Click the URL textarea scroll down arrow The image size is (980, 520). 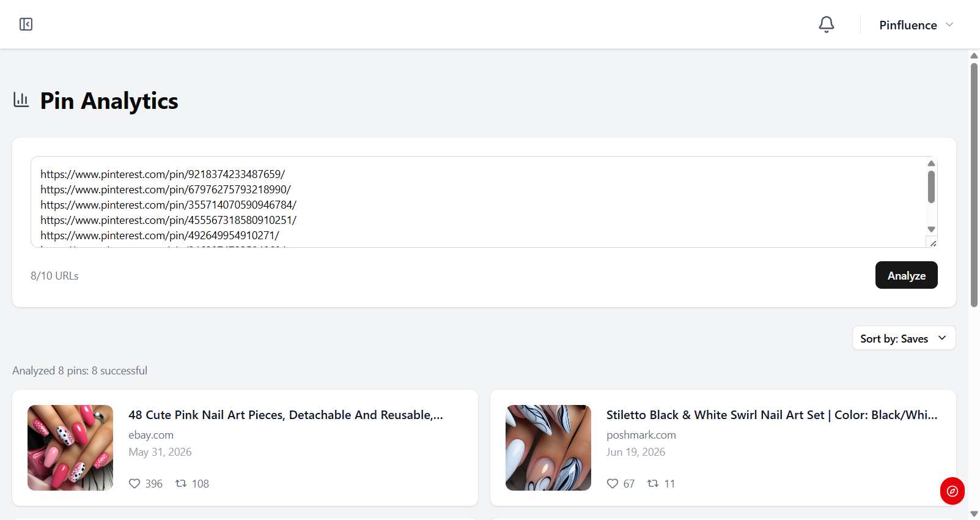(x=931, y=229)
